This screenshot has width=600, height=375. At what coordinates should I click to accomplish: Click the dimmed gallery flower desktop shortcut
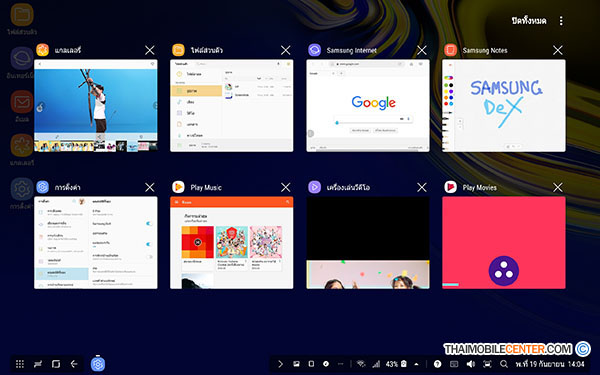point(22,150)
